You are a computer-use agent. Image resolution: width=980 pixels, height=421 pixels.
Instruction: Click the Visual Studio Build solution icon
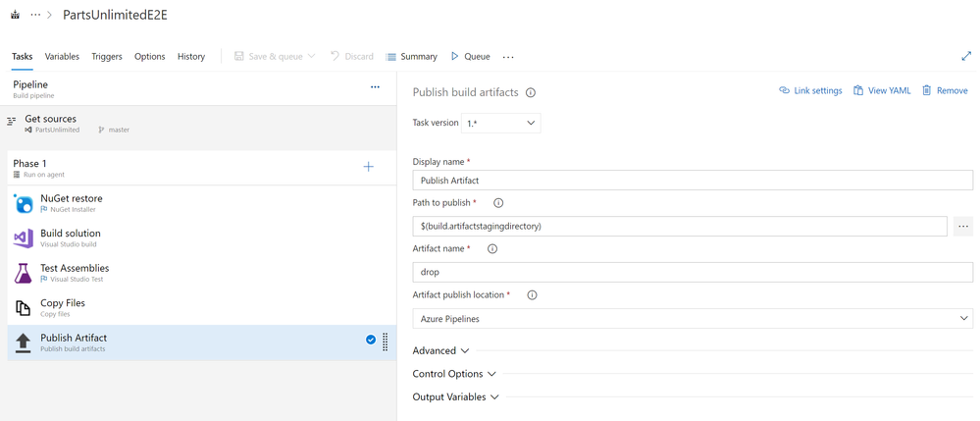(24, 238)
